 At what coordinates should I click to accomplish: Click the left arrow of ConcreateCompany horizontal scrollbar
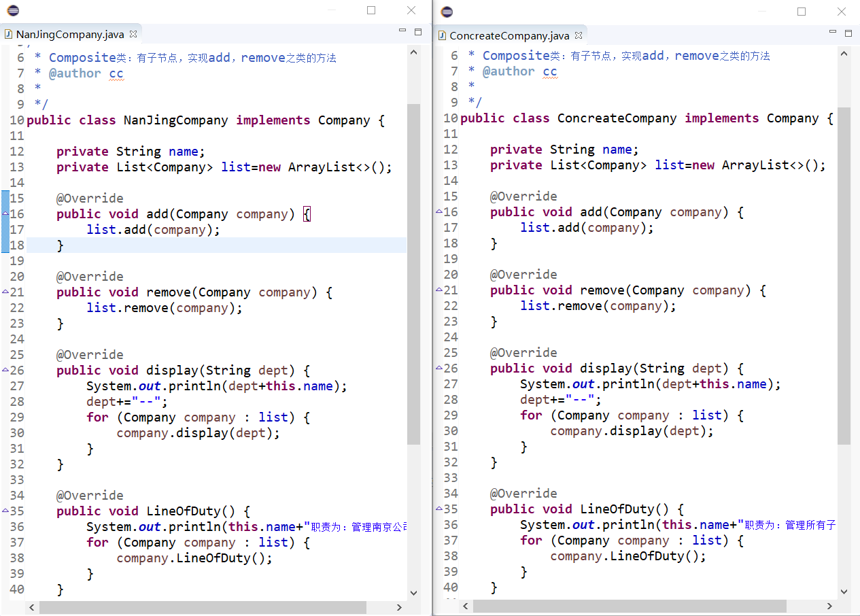click(x=466, y=605)
